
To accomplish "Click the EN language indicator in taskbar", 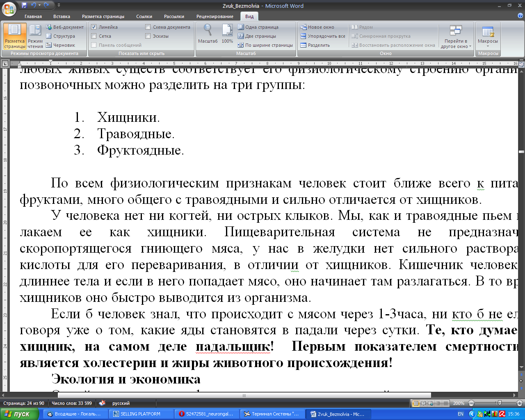I will pyautogui.click(x=461, y=414).
